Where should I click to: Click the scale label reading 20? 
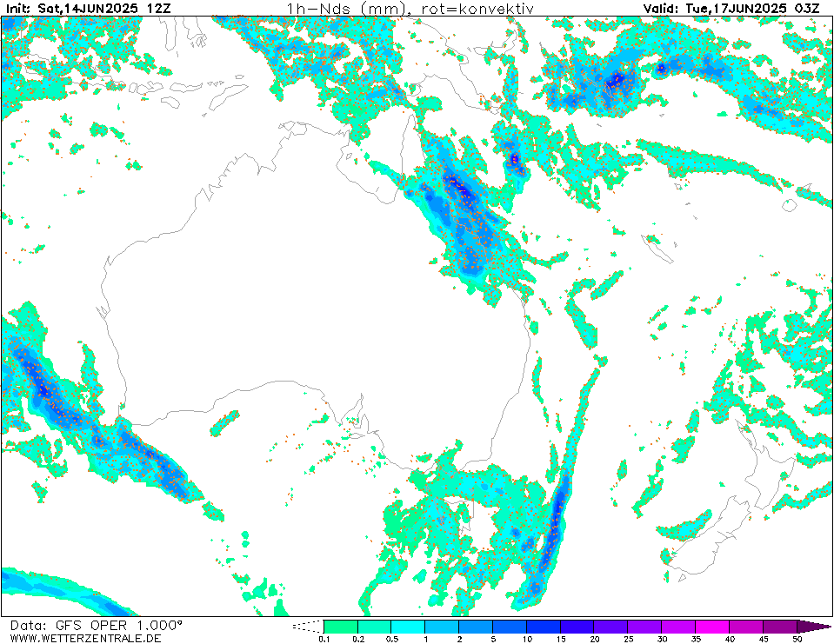point(595,639)
